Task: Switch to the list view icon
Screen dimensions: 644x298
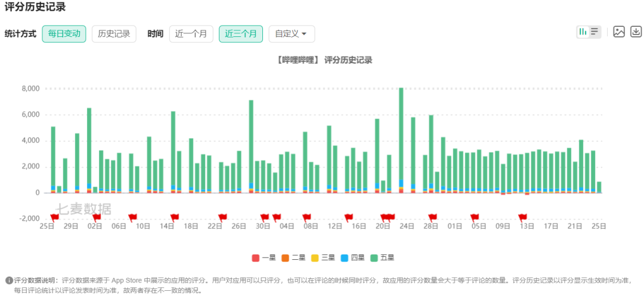Action: (x=595, y=32)
